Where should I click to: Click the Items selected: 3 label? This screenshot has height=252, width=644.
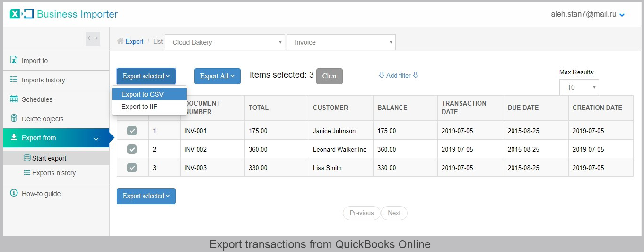[282, 75]
